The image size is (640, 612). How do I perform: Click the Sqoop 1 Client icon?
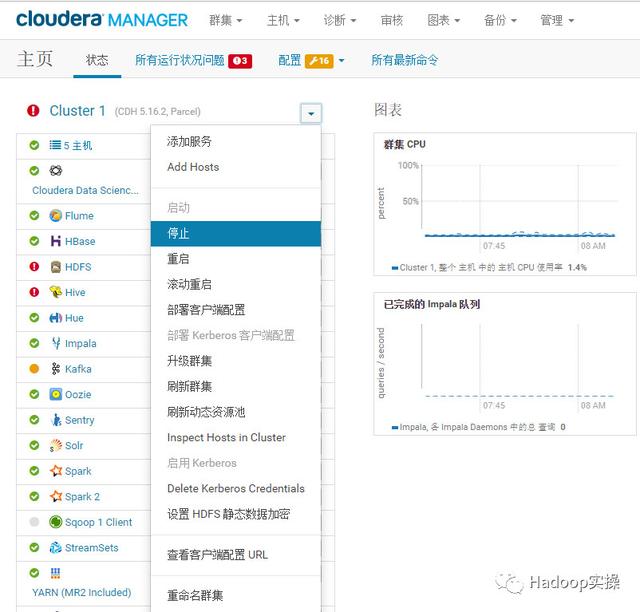click(56, 522)
